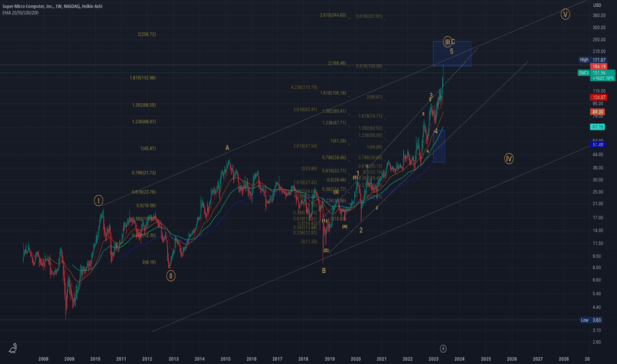Click the 2.618(47.54) Fibonacci label
Screen dimensions: 617x364
click(305, 146)
